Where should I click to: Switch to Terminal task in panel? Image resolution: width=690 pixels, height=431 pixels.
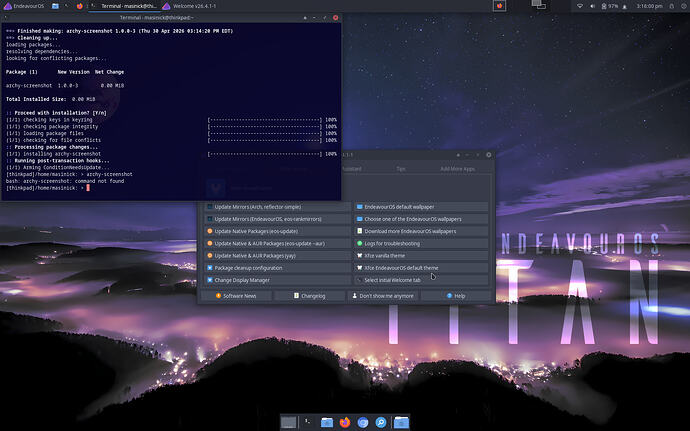125,6
